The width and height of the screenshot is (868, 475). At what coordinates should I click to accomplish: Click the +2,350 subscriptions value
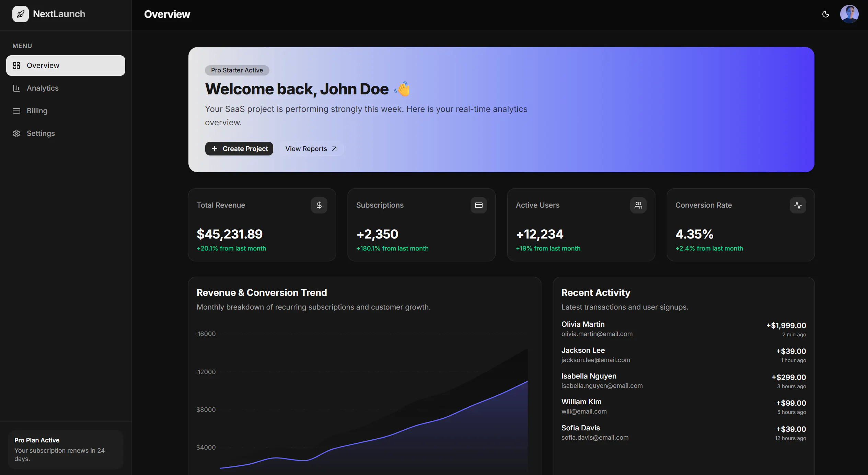(x=377, y=234)
